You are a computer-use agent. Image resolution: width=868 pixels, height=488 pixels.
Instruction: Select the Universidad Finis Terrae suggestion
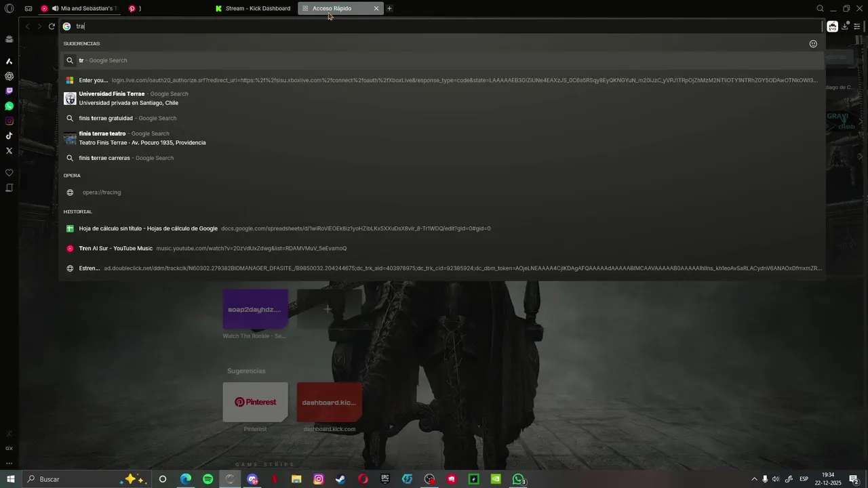[442, 98]
